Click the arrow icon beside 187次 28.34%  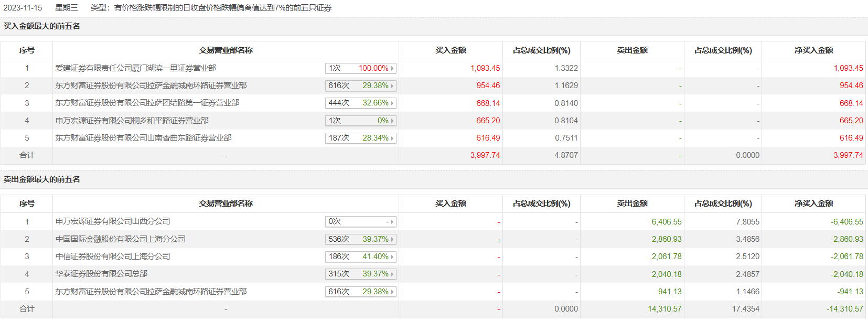[x=392, y=138]
